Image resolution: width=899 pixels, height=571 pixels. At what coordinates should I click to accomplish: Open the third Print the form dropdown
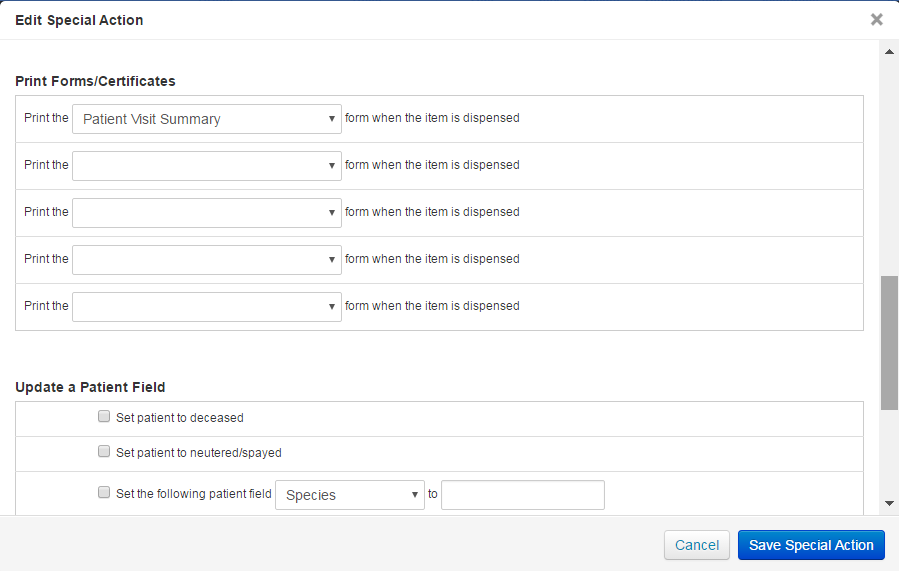pos(207,213)
